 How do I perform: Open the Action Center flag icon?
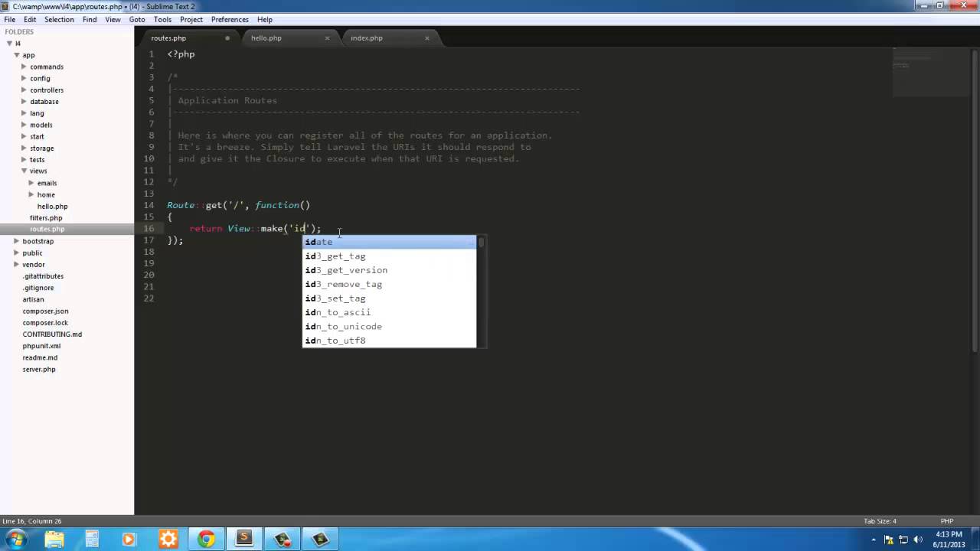click(889, 540)
